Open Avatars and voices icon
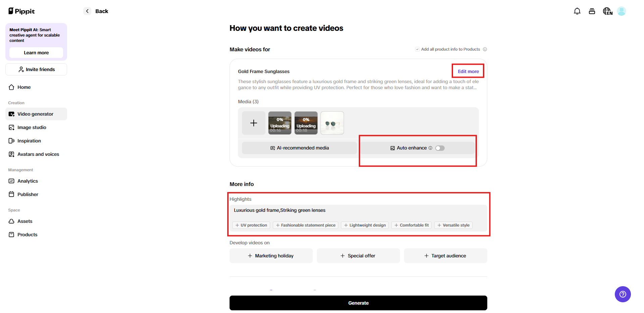Viewport: 644px width, 313px height. tap(12, 154)
